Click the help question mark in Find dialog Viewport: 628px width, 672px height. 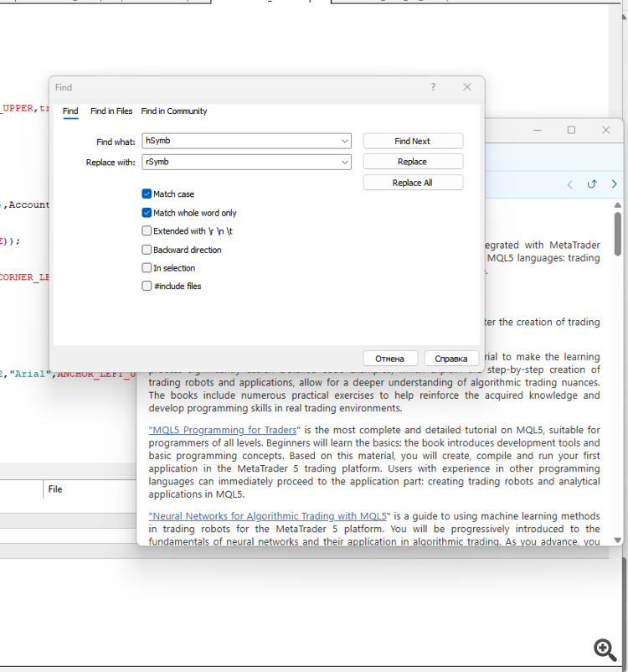pos(433,87)
